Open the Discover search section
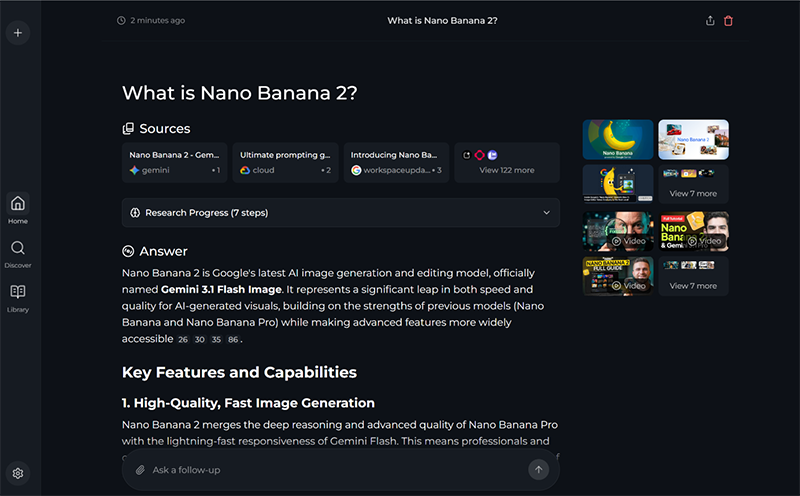This screenshot has width=800, height=496. point(18,254)
